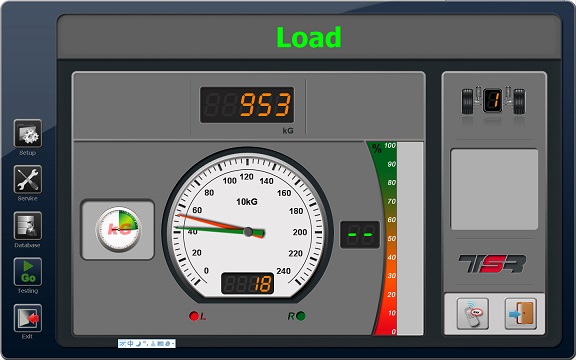Click the door icon with blue arrow
Image resolution: width=576 pixels, height=360 pixels.
521,313
